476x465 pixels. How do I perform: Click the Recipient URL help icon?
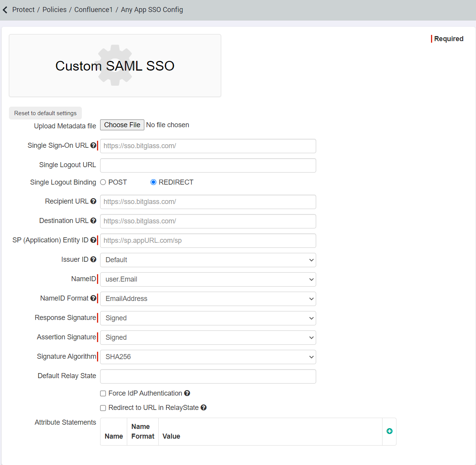tap(93, 201)
